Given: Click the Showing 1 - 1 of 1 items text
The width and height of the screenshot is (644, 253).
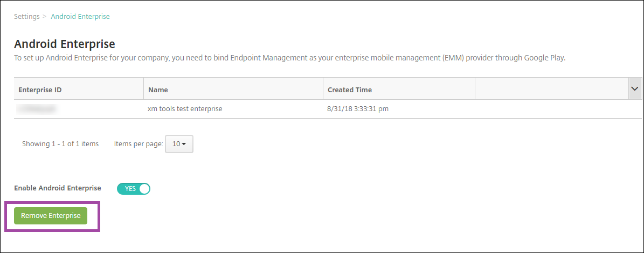Looking at the screenshot, I should click(60, 144).
